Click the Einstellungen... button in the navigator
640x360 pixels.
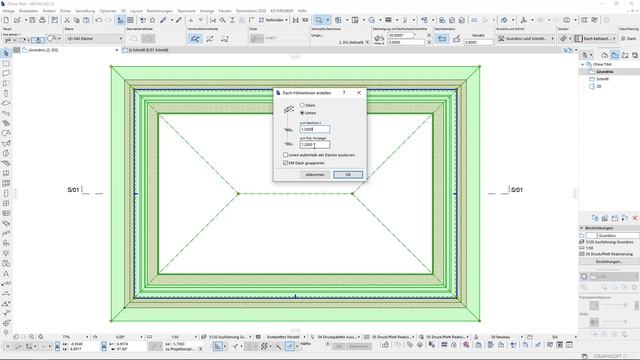coord(609,262)
